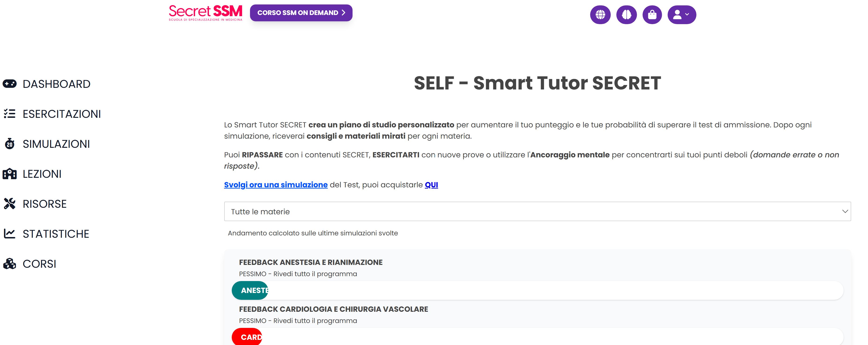Click the Statistiche chart icon
Screen dimensions: 868x345
coord(9,233)
